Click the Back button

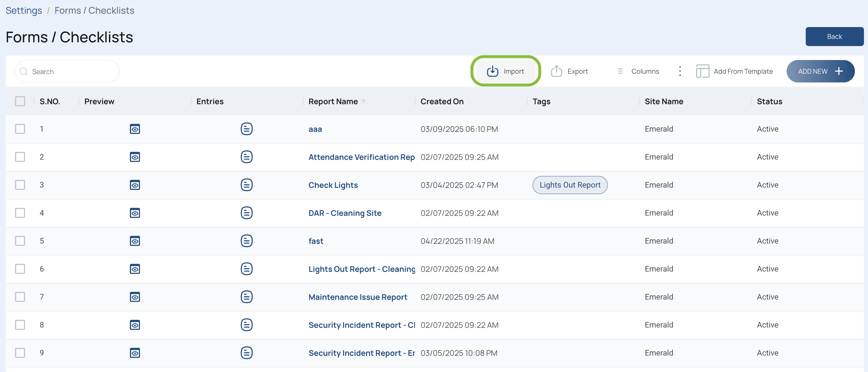click(x=834, y=36)
